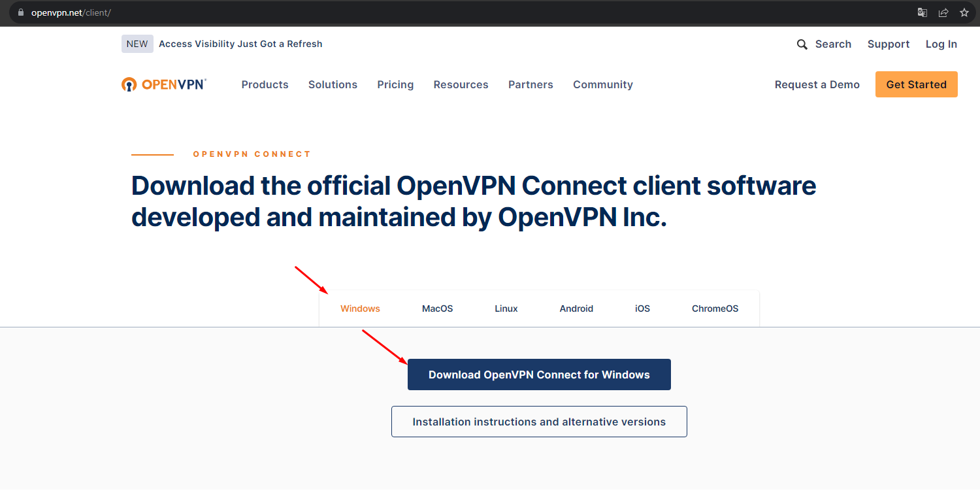Switch to the Linux tab
Image resolution: width=980 pixels, height=500 pixels.
506,308
